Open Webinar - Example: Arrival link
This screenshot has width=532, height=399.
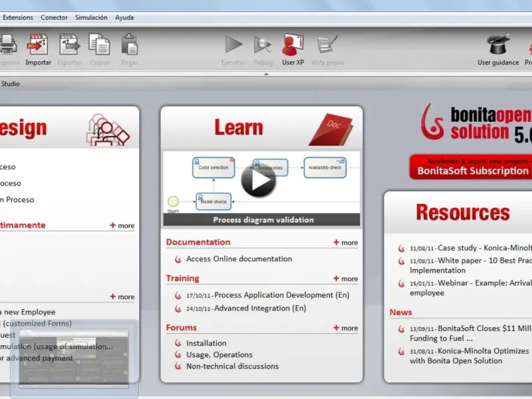[471, 288]
